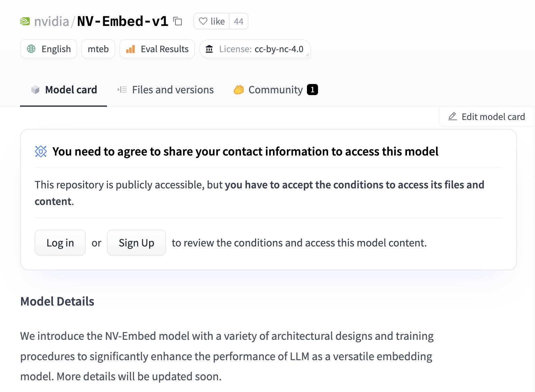Click the Eval Results bar chart icon

pos(130,49)
